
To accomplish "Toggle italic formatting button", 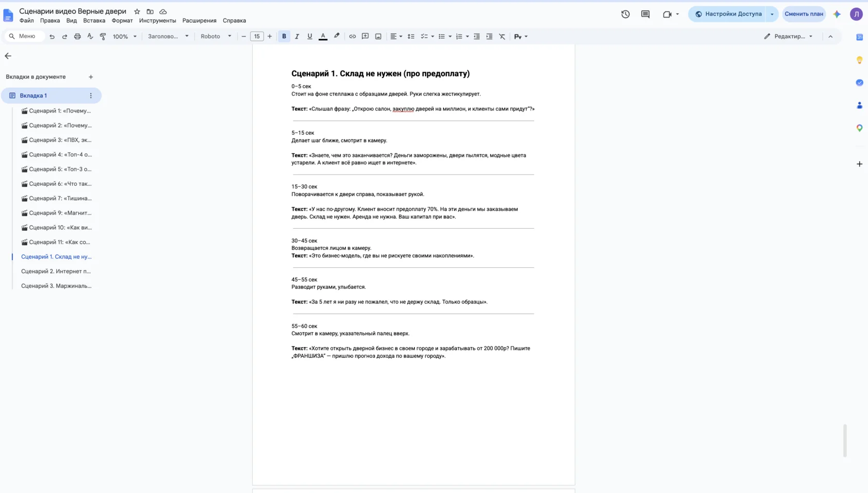I will coord(297,36).
